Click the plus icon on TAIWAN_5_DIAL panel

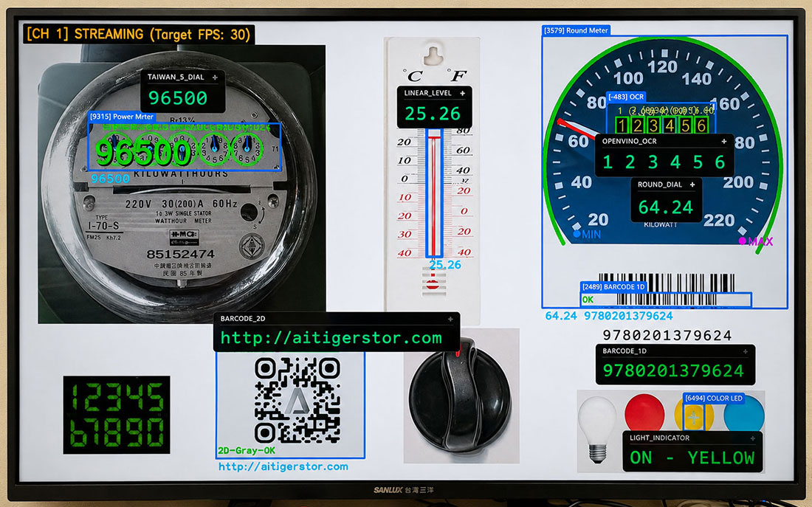pos(215,77)
